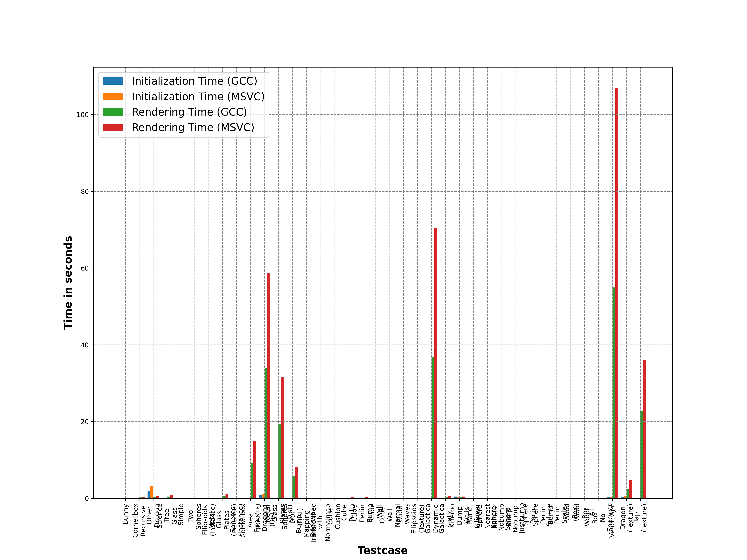Viewport: 747px width, 560px height.
Task: Click the 'Time in seconds' y-axis title
Action: [x=68, y=282]
